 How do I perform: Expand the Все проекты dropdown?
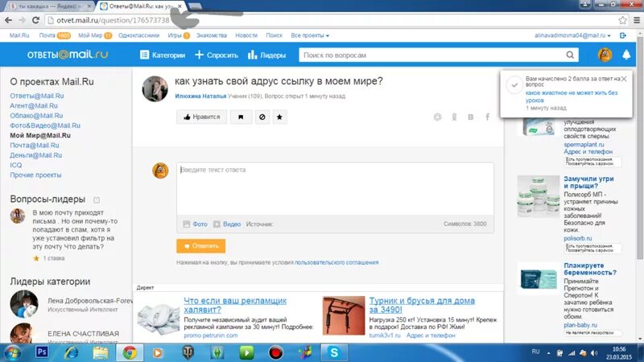[x=310, y=35]
